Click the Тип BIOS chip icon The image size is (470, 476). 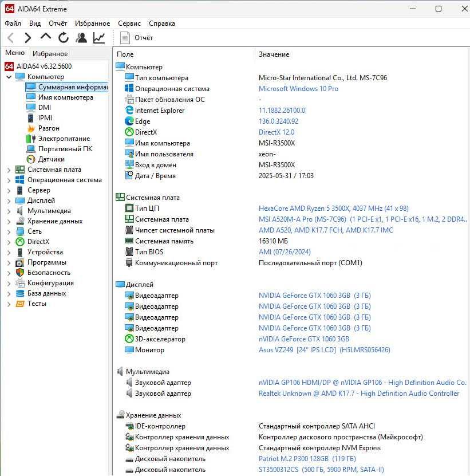129,251
